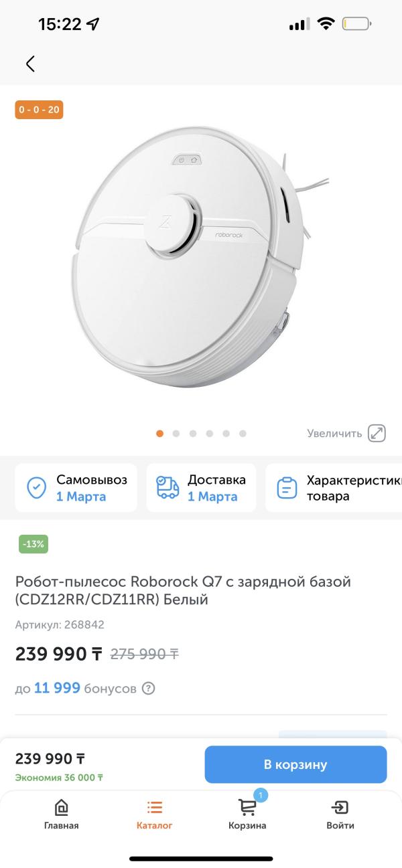Viewport: 402px width, 868px height.
Task: Tap the login door icon
Action: 340,806
